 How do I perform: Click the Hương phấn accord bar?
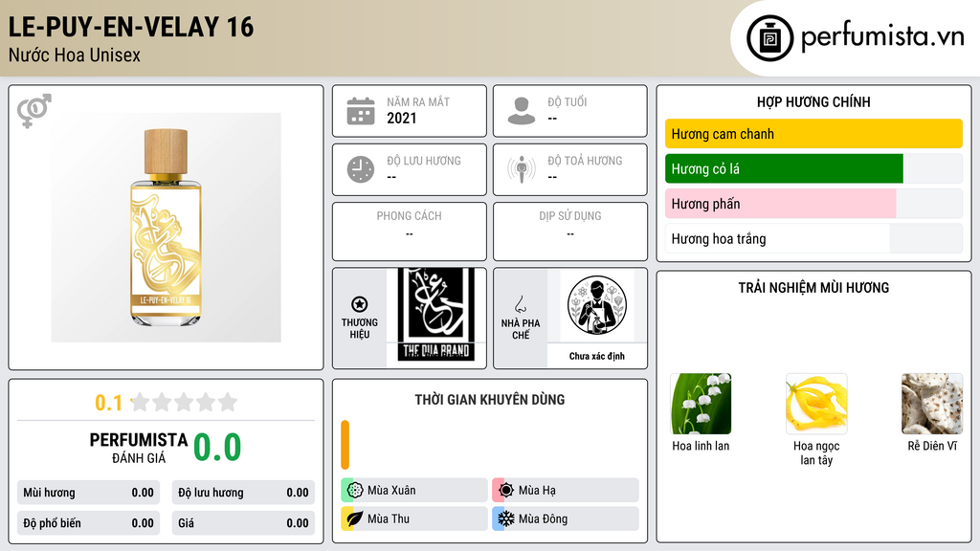point(813,204)
